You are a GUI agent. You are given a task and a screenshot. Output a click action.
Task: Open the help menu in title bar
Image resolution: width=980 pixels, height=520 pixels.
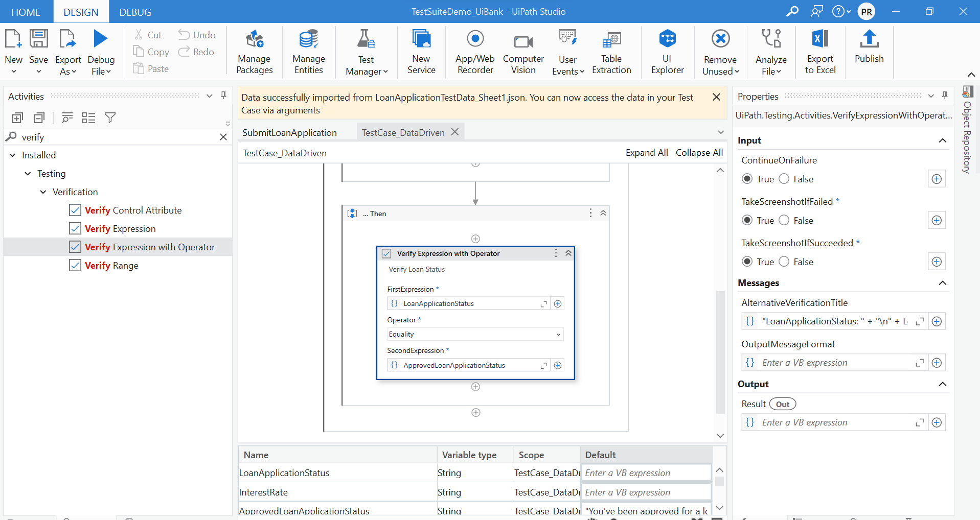click(x=841, y=11)
